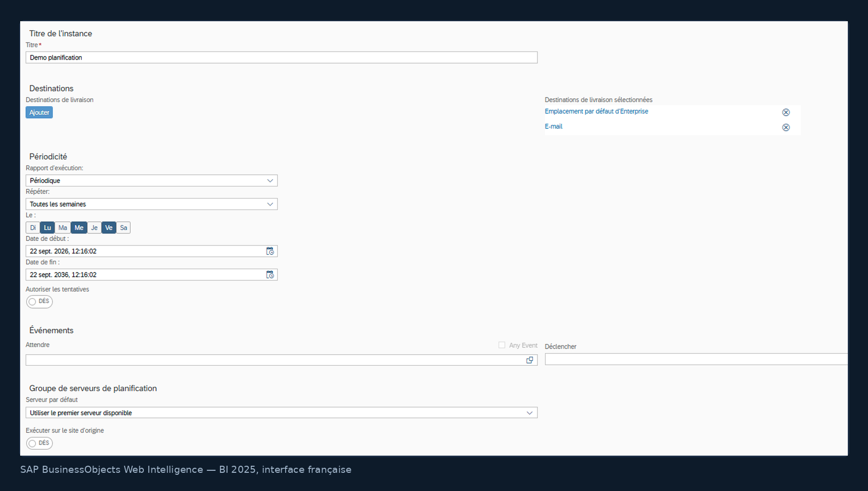Open calendar picker for Date de fin
Image resolution: width=868 pixels, height=491 pixels.
point(270,275)
